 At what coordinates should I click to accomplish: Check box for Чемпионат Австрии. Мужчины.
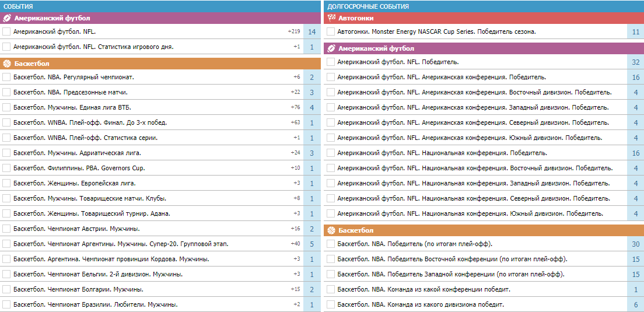(x=6, y=229)
